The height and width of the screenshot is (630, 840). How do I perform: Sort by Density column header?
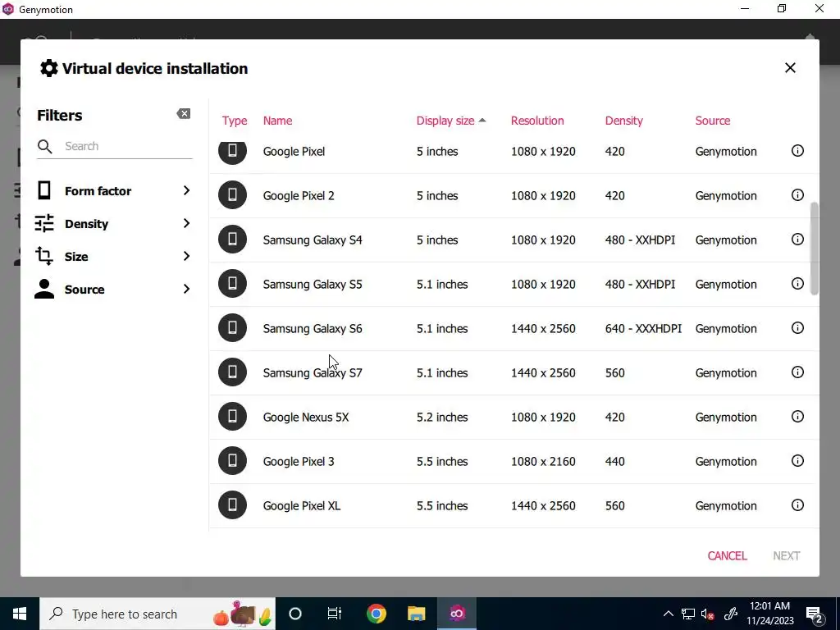click(x=623, y=121)
